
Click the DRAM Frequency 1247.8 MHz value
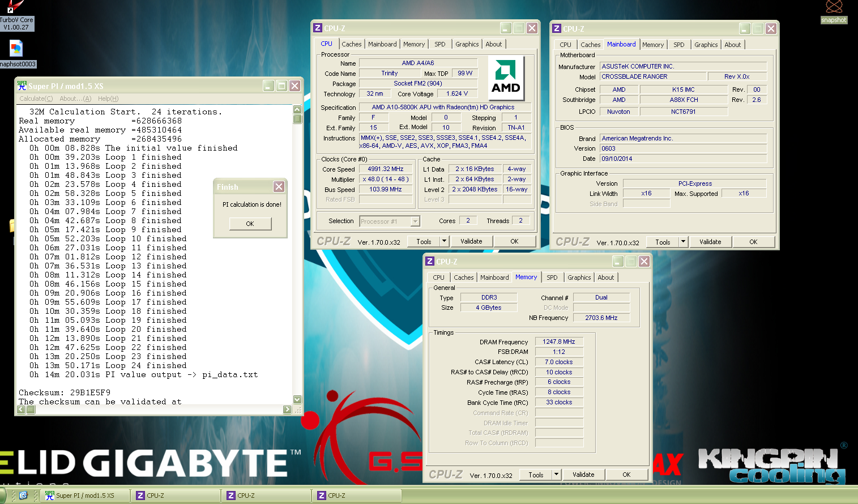tap(559, 341)
